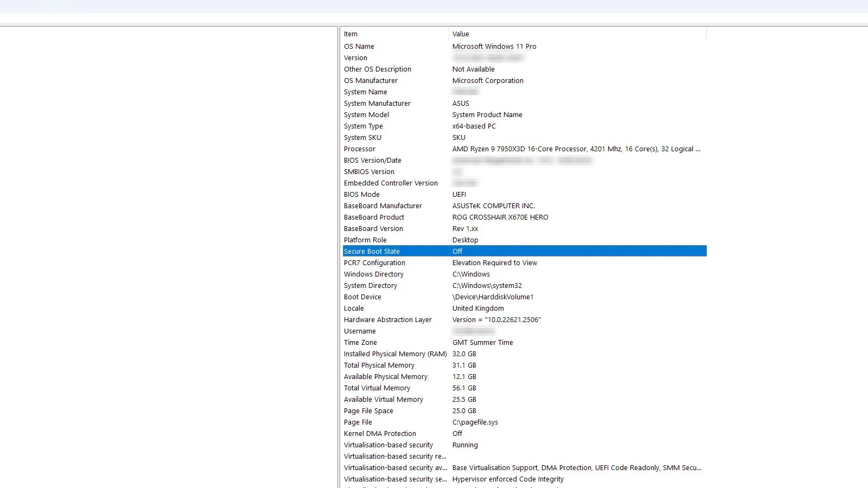Select the BIOS Mode row
The height and width of the screenshot is (488, 868).
(525, 194)
